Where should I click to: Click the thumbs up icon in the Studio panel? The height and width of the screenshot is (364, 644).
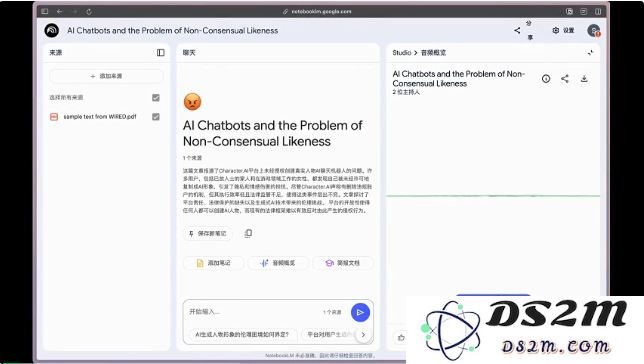pos(401,338)
